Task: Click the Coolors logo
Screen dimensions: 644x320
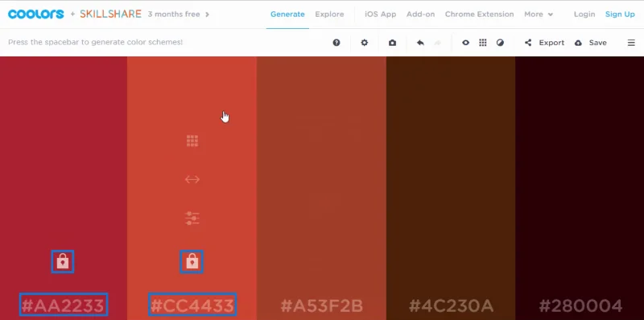Action: (x=36, y=14)
